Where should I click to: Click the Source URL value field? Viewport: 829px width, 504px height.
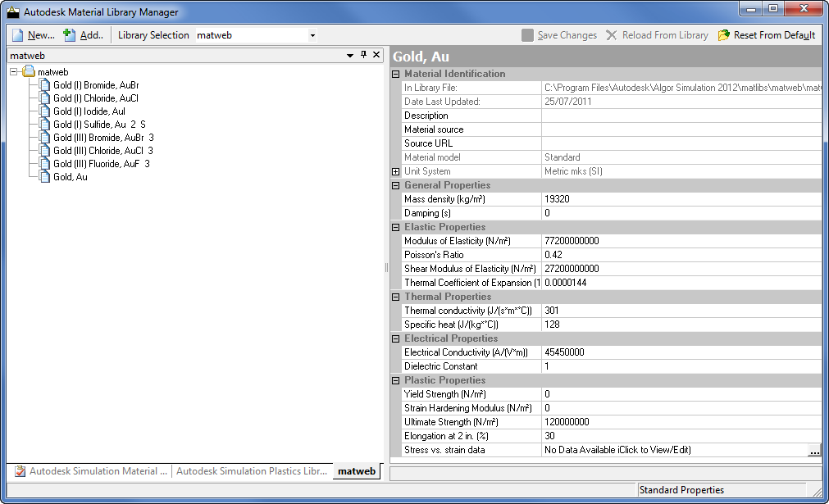pos(681,143)
